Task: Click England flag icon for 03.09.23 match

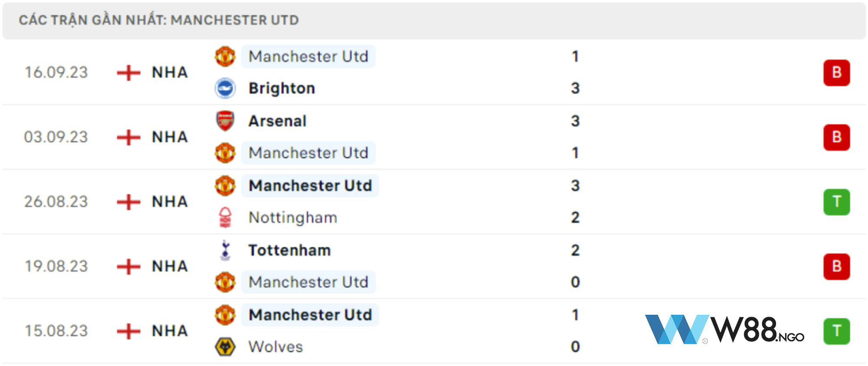Action: [x=129, y=137]
